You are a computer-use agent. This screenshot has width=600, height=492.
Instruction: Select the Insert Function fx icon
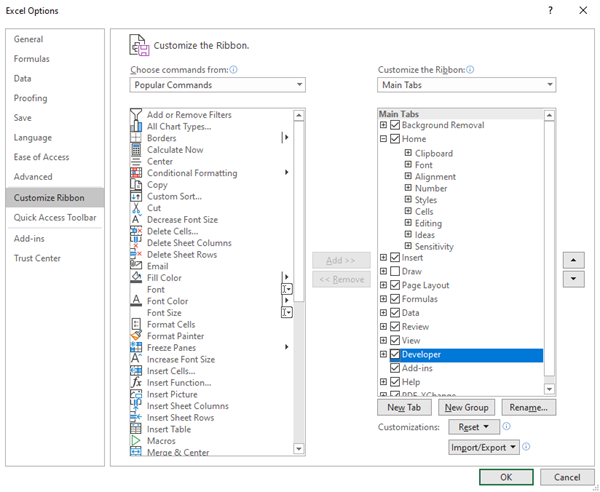[x=136, y=383]
